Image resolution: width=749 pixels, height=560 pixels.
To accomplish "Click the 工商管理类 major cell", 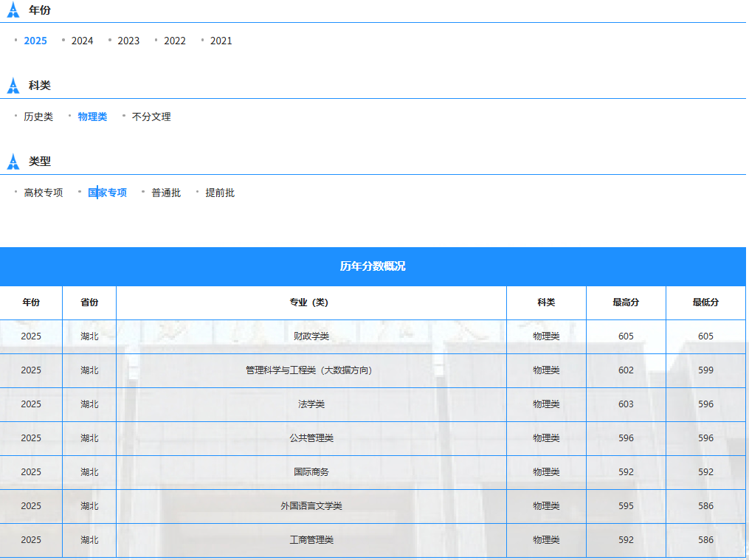I will [x=311, y=540].
